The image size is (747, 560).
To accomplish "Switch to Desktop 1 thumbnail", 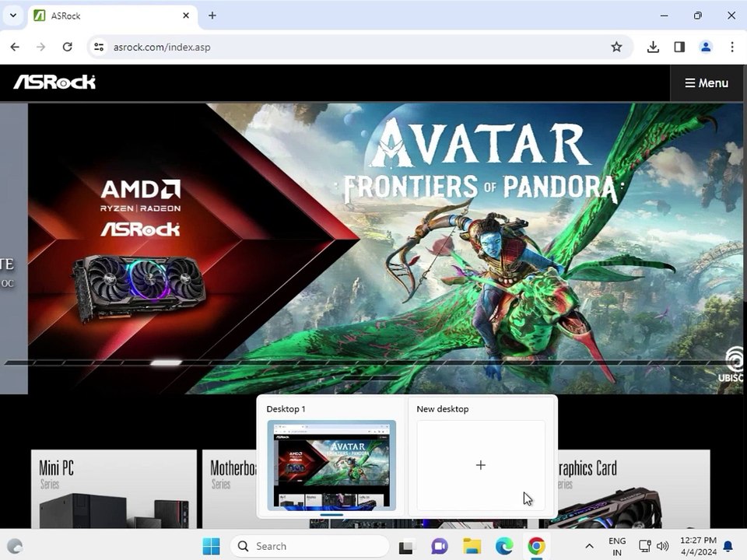I will click(331, 465).
